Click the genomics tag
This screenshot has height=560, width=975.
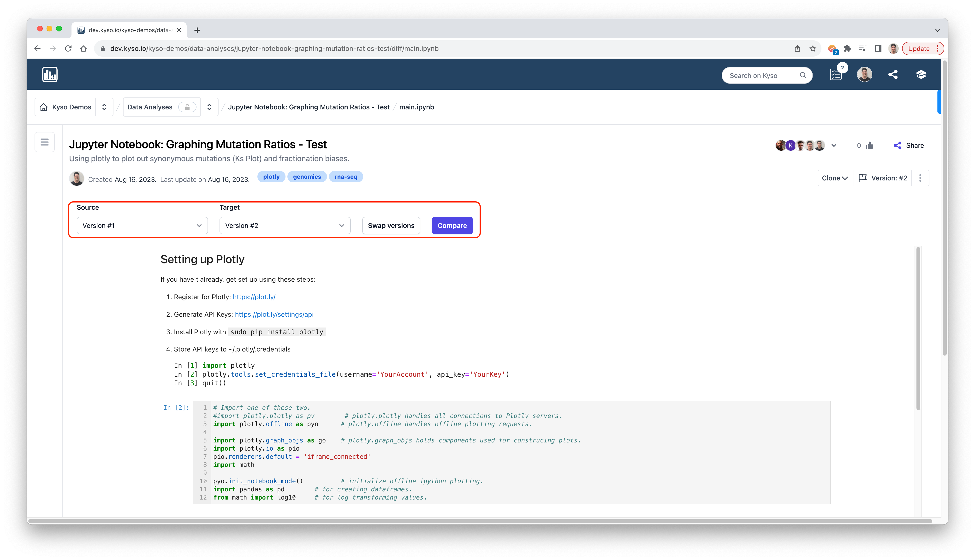[x=307, y=177]
